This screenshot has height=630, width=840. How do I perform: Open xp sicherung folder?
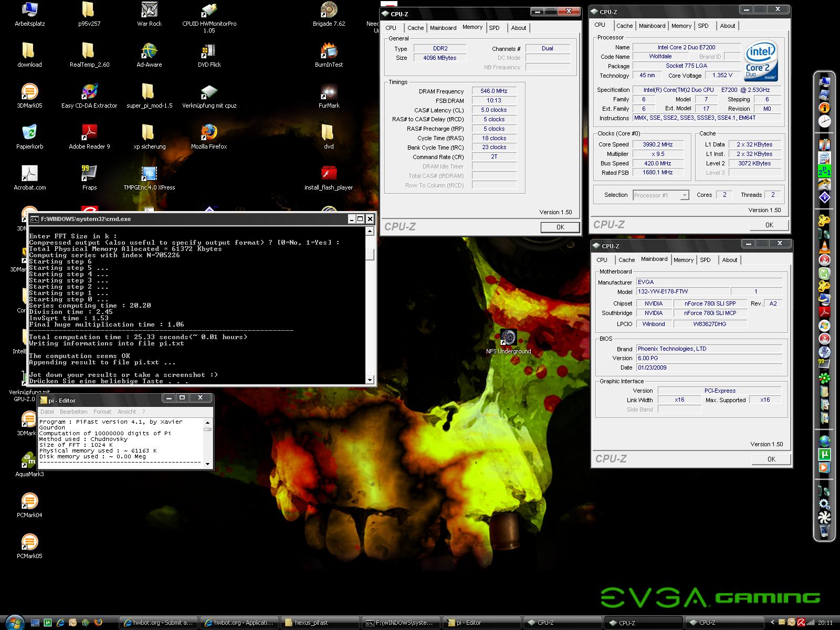tap(149, 137)
